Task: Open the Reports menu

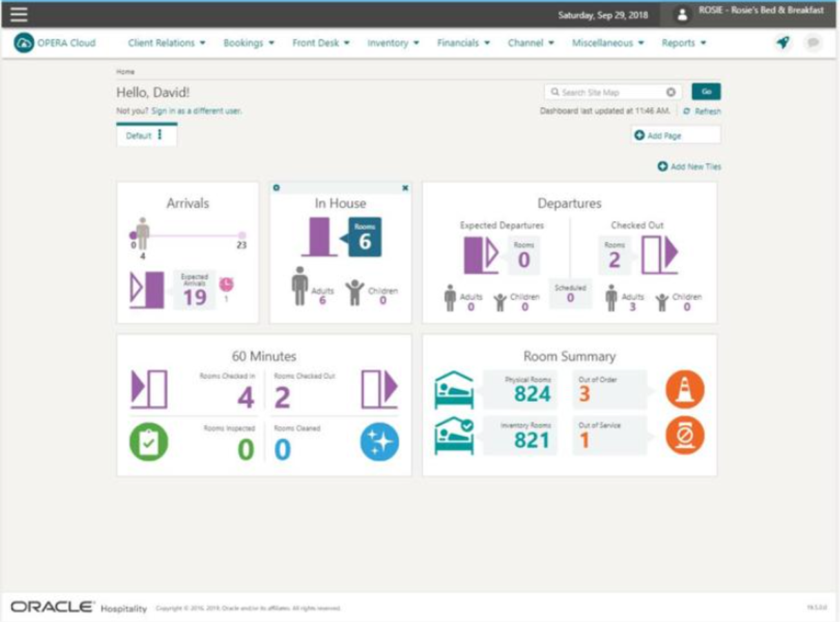Action: point(684,43)
